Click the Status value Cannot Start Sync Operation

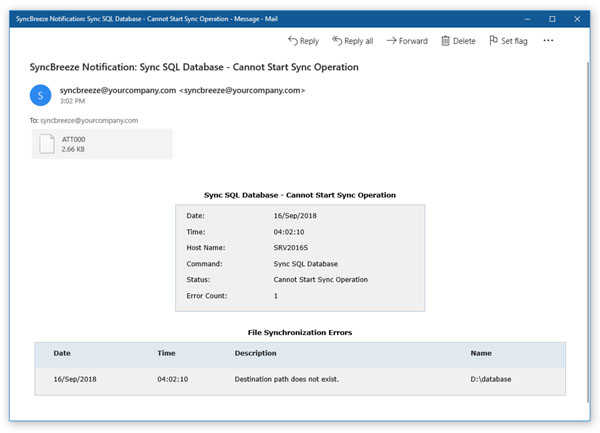321,280
